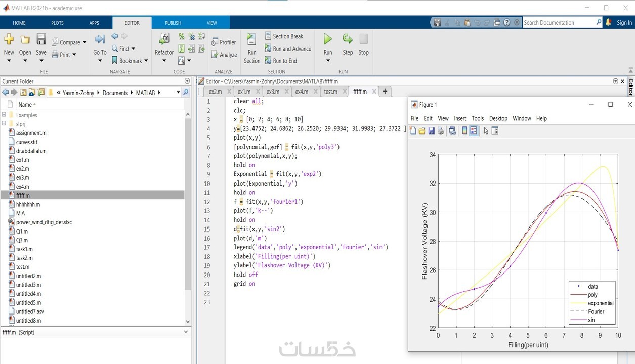635x364 pixels.
Task: Click Current Folder vertical scrollbar down arrow
Action: 188,321
